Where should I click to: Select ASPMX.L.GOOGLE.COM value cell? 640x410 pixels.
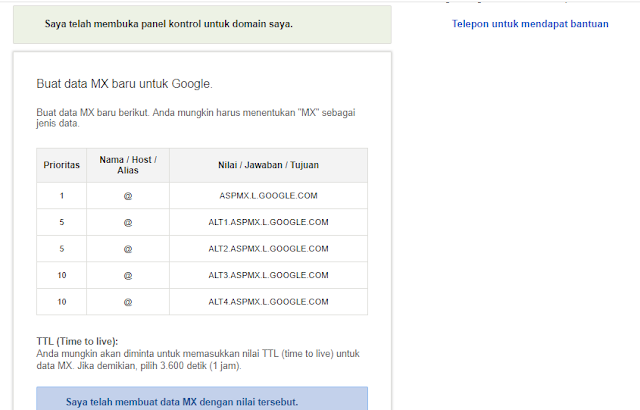click(268, 196)
